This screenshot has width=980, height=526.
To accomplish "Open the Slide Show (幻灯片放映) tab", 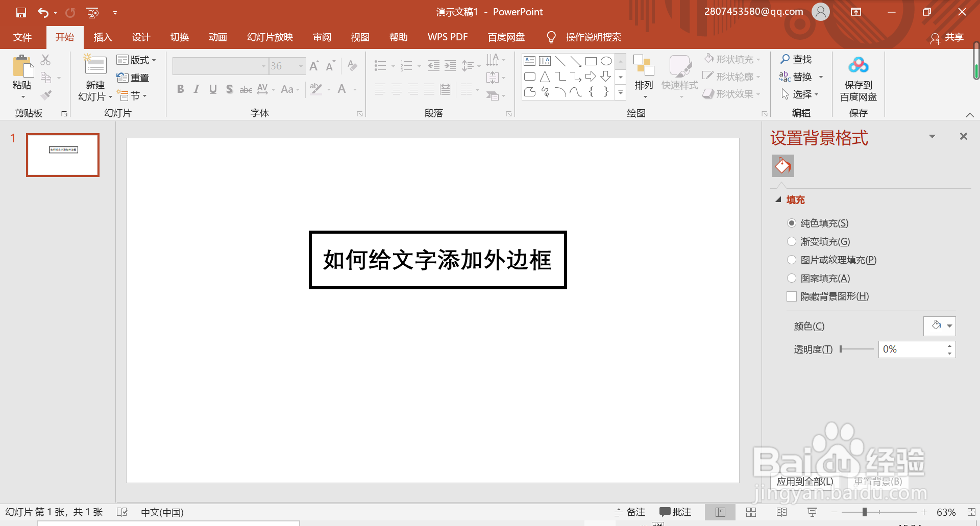I will point(270,37).
